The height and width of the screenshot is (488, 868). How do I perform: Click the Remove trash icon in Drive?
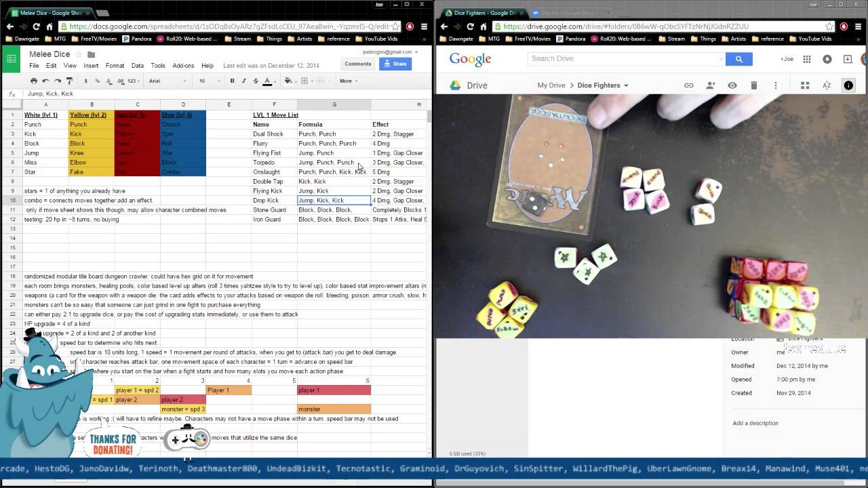pos(753,85)
